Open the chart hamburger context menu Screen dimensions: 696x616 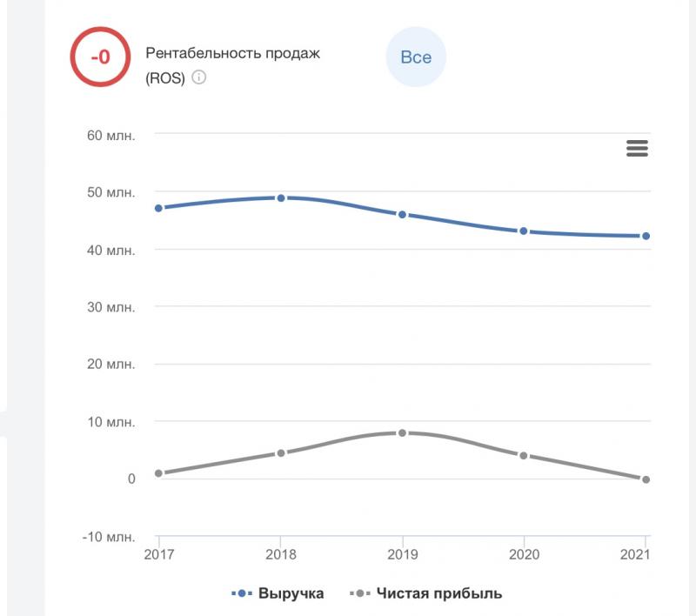point(637,149)
